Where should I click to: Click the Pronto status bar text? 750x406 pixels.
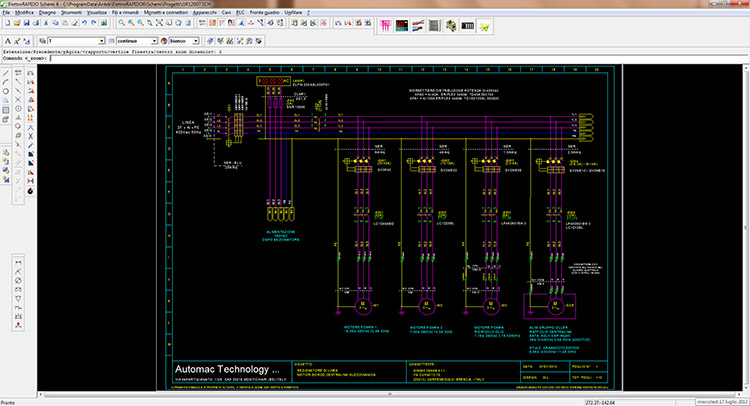pos(8,403)
